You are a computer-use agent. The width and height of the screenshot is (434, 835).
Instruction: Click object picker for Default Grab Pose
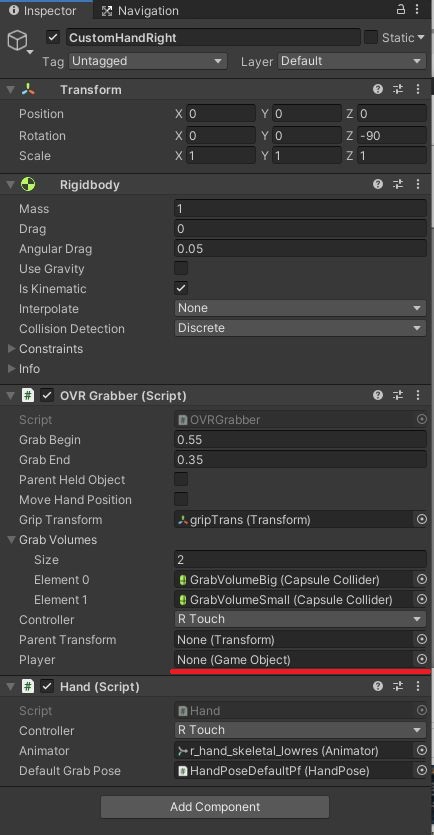[x=422, y=770]
